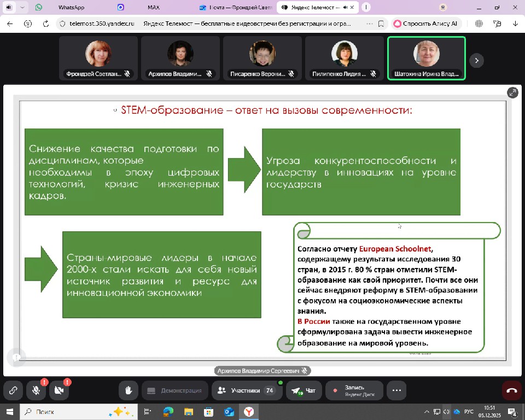Bookmark the current page
Image resolution: width=525 pixels, height=420 pixels.
tap(380, 24)
